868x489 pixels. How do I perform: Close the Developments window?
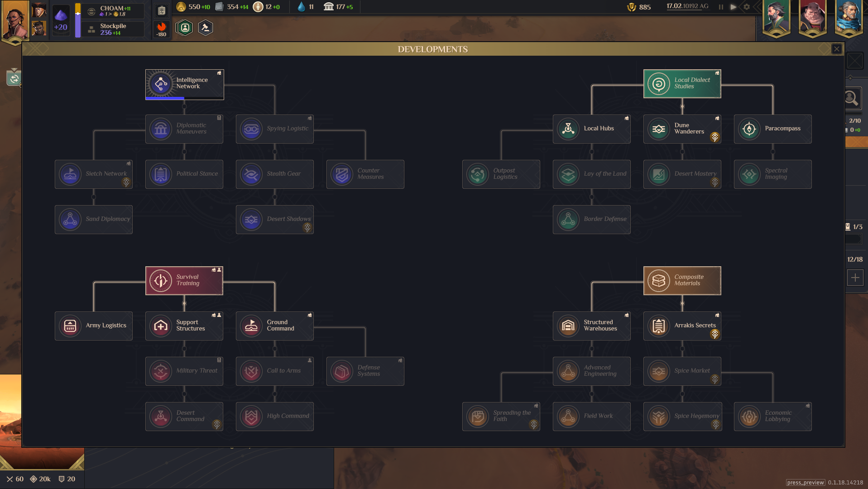pos(836,49)
